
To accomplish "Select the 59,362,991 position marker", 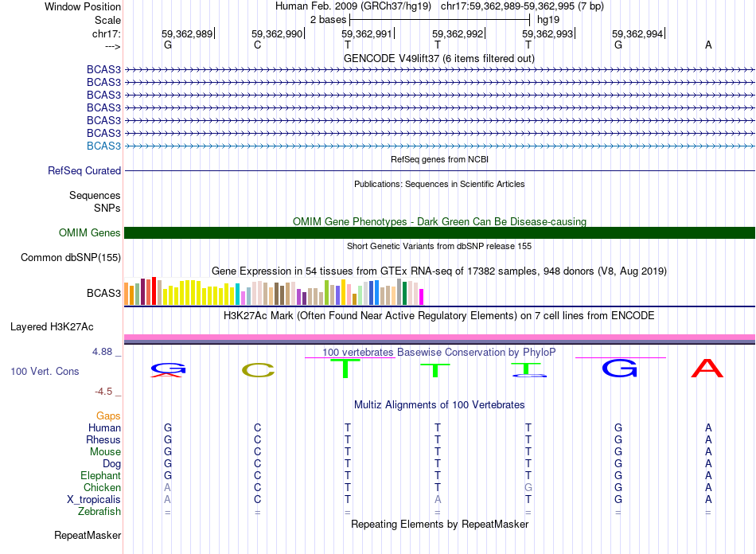I will pos(367,33).
